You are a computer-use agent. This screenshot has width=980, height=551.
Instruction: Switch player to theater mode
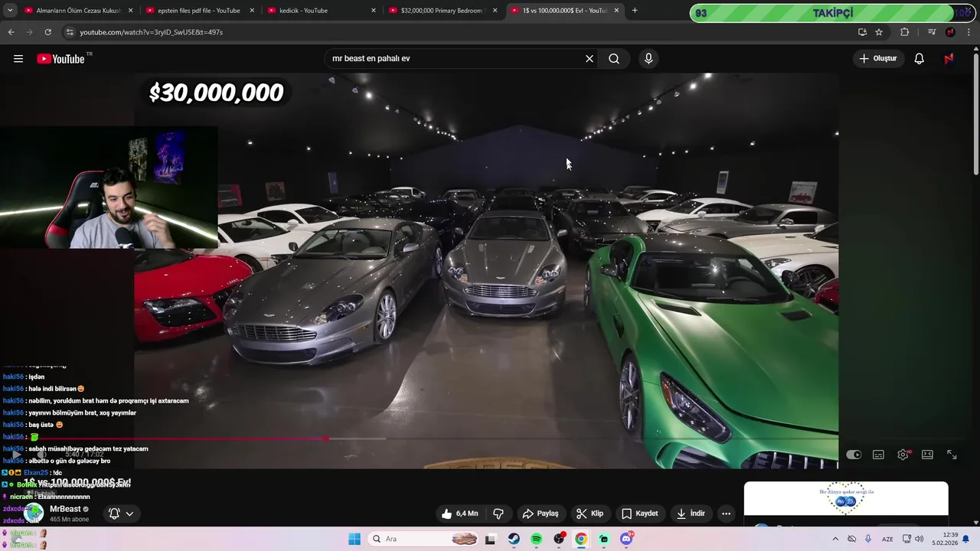click(927, 455)
